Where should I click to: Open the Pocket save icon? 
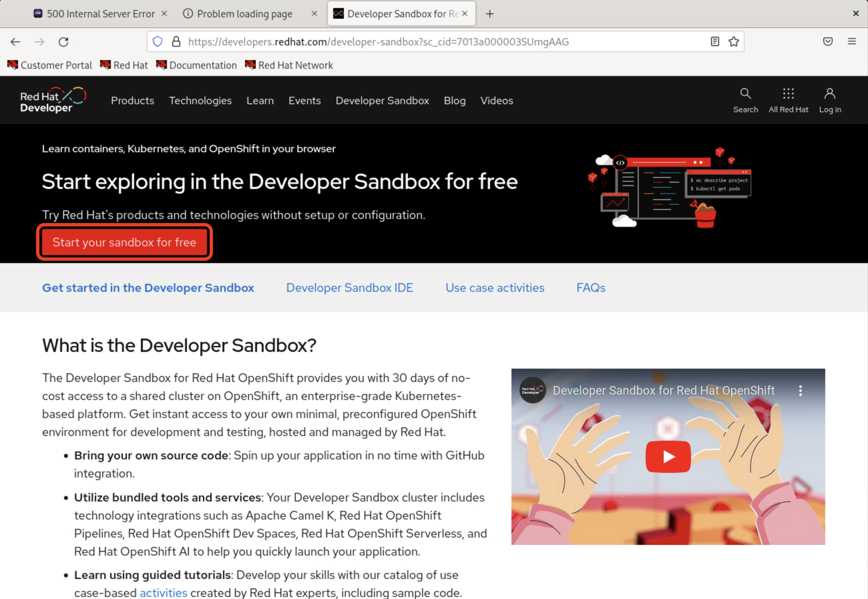828,42
